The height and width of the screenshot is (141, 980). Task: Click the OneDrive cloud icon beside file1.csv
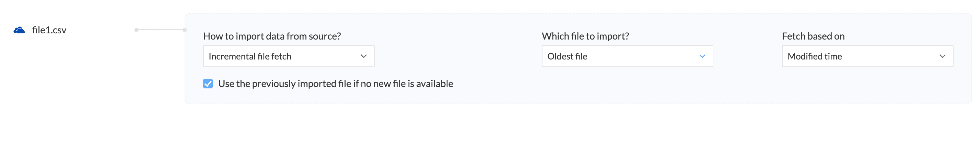pyautogui.click(x=19, y=30)
